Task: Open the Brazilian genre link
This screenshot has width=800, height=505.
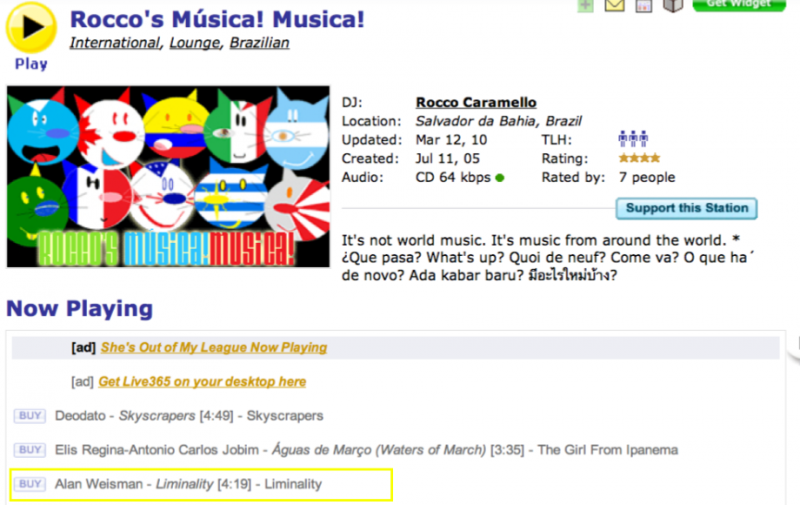Action: point(259,43)
